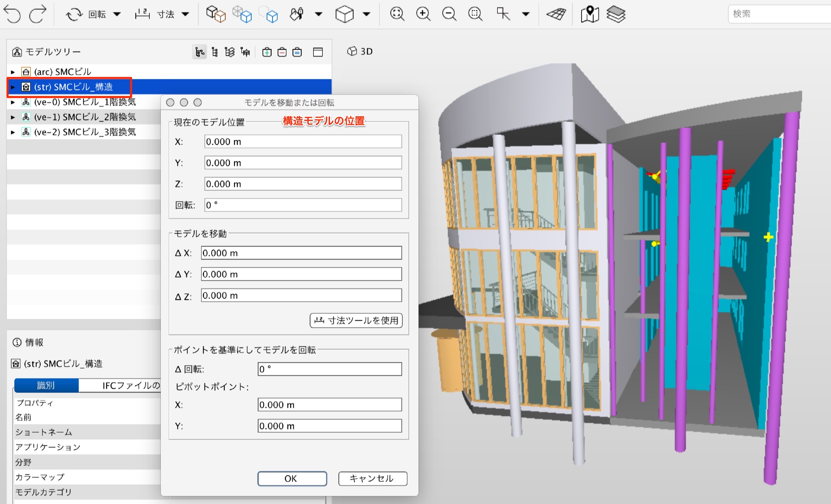Click the pivot point X field

click(330, 405)
